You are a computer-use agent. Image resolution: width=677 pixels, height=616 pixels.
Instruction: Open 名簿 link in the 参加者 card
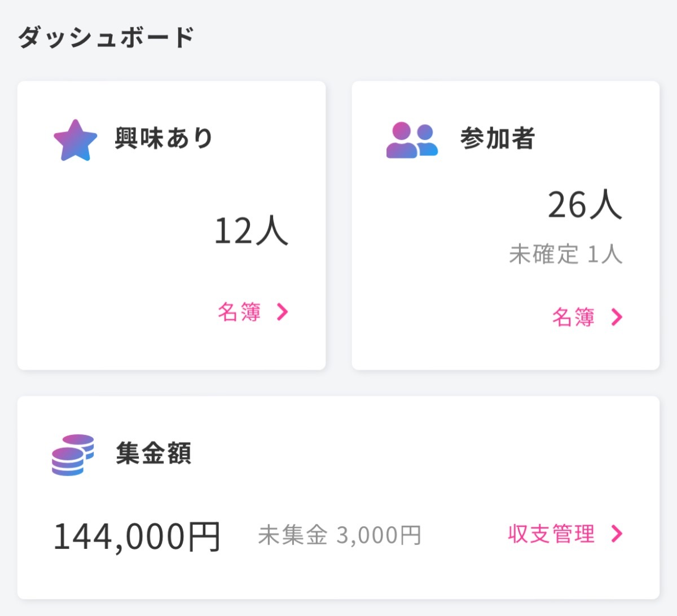click(x=573, y=317)
